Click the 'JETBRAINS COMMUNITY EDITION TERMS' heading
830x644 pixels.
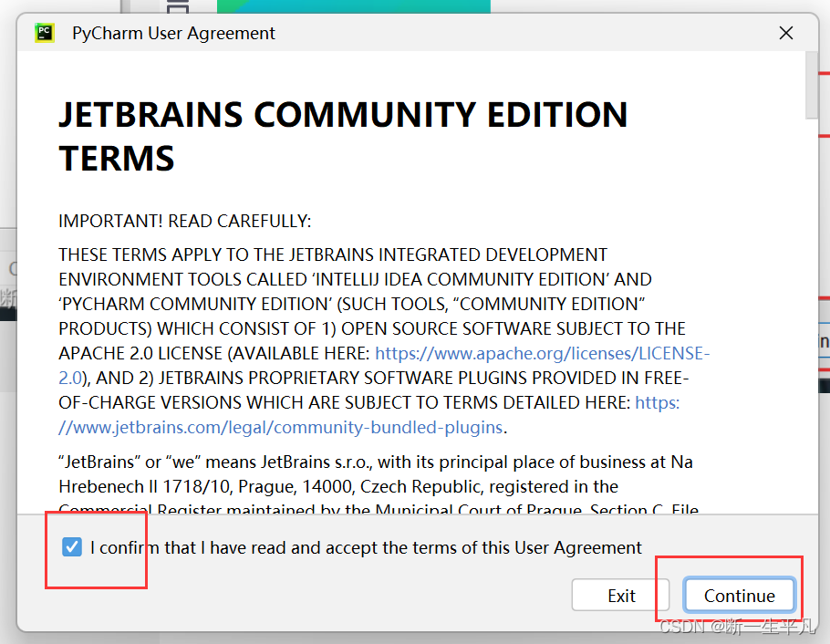pyautogui.click(x=343, y=136)
